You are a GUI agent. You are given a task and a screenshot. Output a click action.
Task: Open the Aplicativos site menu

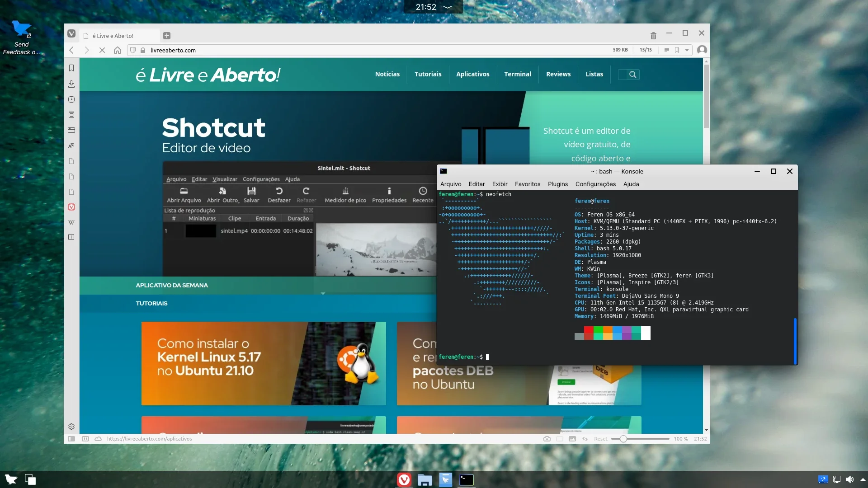pos(473,74)
